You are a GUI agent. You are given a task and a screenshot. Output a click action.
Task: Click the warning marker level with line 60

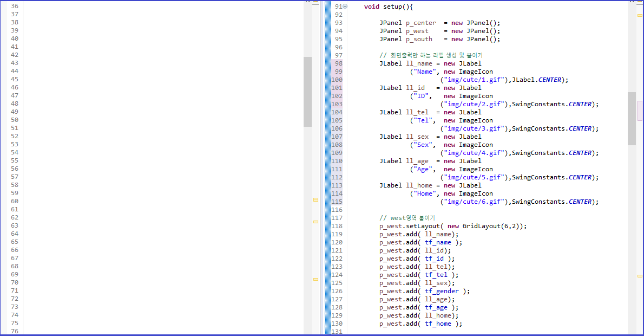point(316,199)
